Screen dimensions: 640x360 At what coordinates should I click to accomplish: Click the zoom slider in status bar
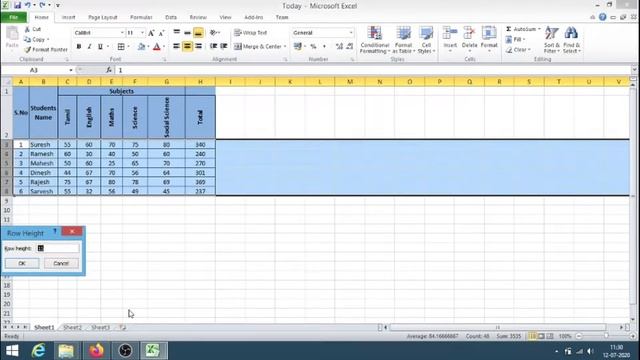tap(606, 336)
